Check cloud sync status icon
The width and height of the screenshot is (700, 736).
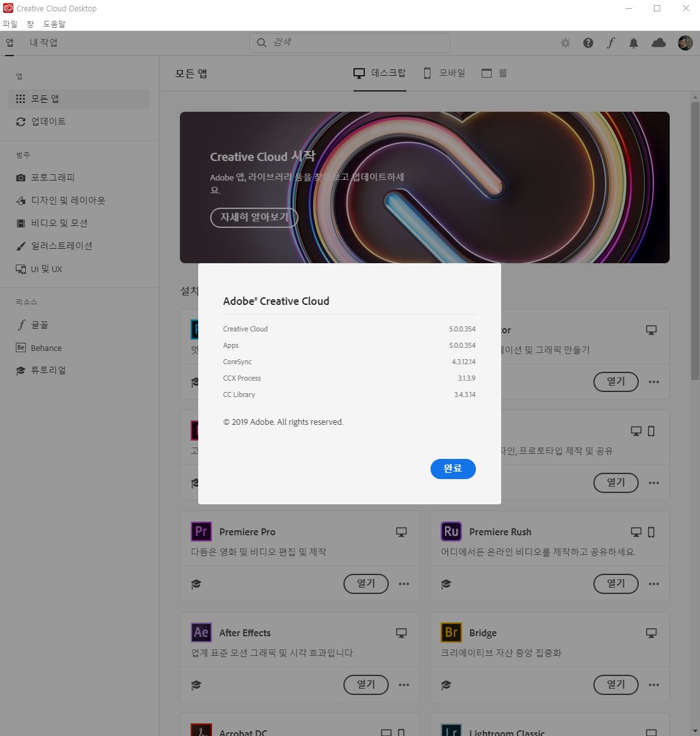pyautogui.click(x=659, y=43)
